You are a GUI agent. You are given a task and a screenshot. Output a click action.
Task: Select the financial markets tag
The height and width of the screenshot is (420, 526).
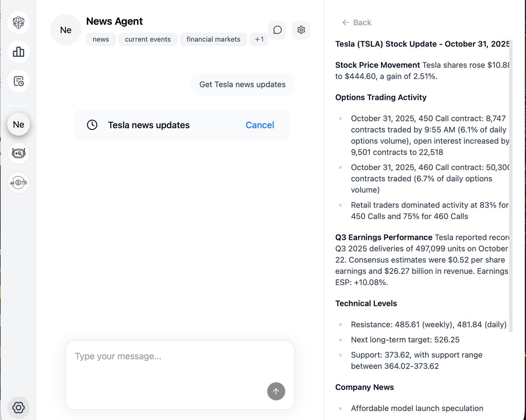point(213,39)
